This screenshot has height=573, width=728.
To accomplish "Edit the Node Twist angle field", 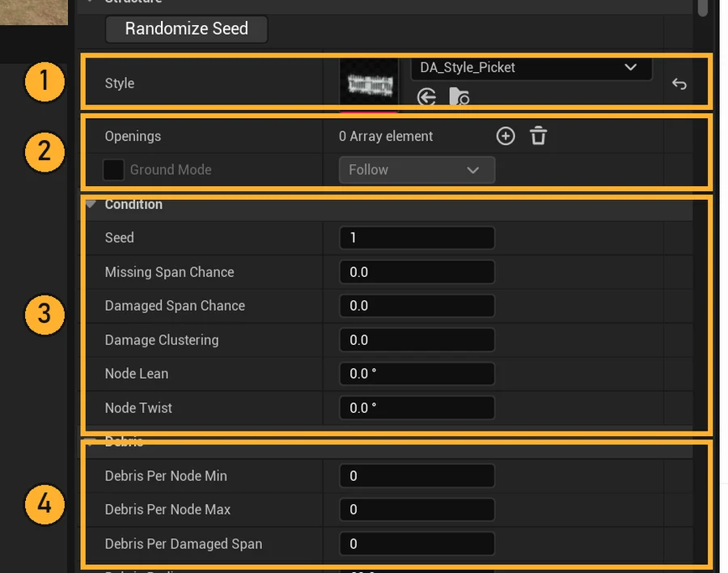I will pyautogui.click(x=417, y=408).
